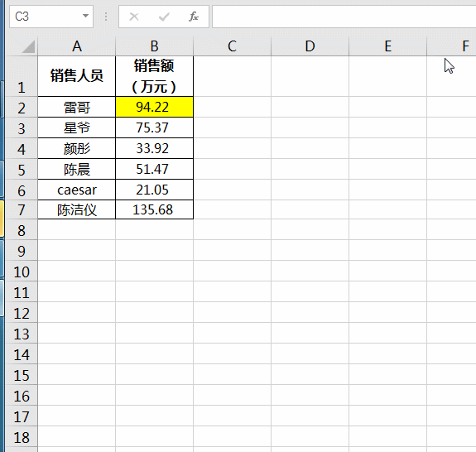Select row 8 header
Viewport: 476px width, 452px height.
click(x=22, y=229)
